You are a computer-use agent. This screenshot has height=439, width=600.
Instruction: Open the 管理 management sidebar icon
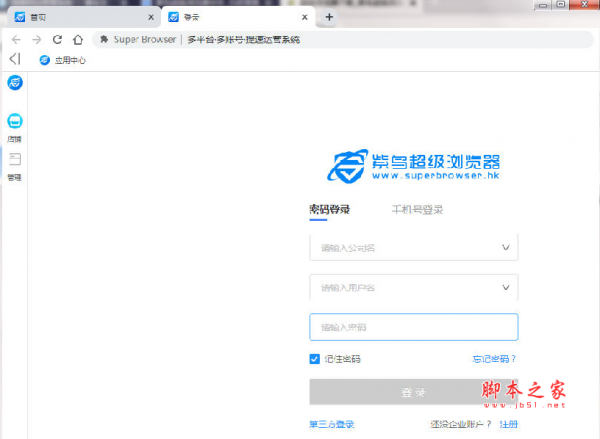coord(15,167)
